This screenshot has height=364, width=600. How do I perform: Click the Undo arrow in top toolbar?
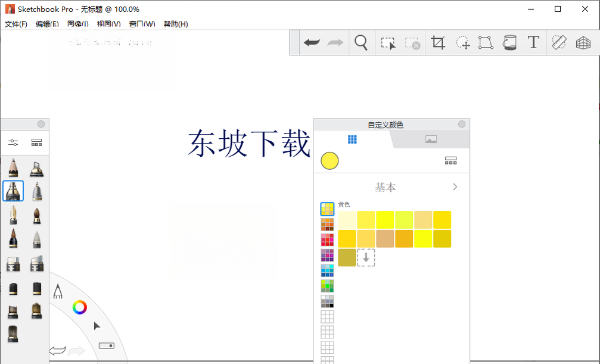(x=312, y=42)
